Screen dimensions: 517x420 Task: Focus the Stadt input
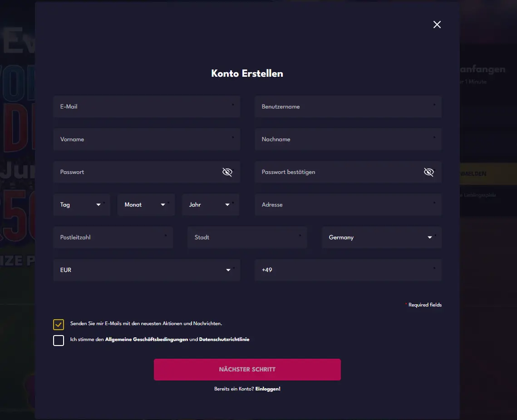pos(247,237)
